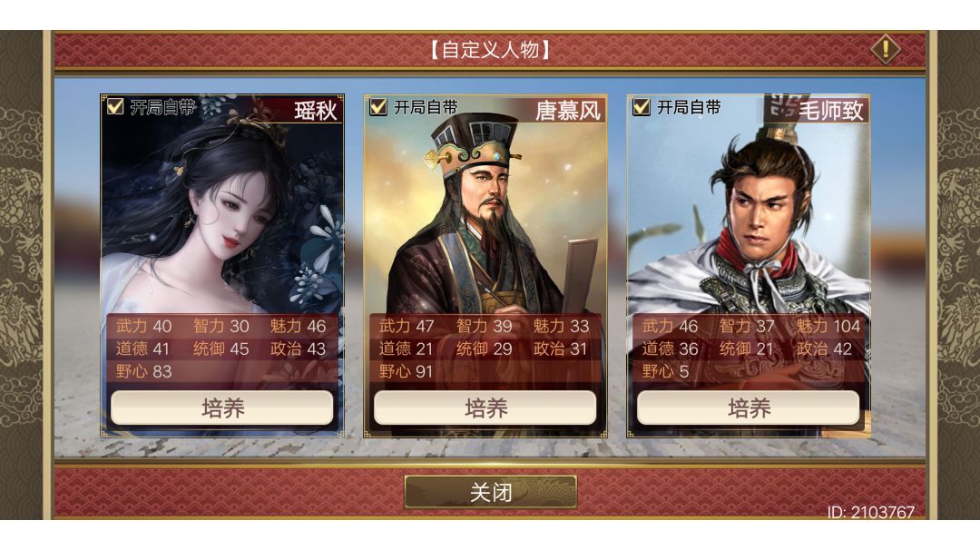The height and width of the screenshot is (550, 980).
Task: Click 瑶秋's 野心 83 stat
Action: [x=143, y=371]
